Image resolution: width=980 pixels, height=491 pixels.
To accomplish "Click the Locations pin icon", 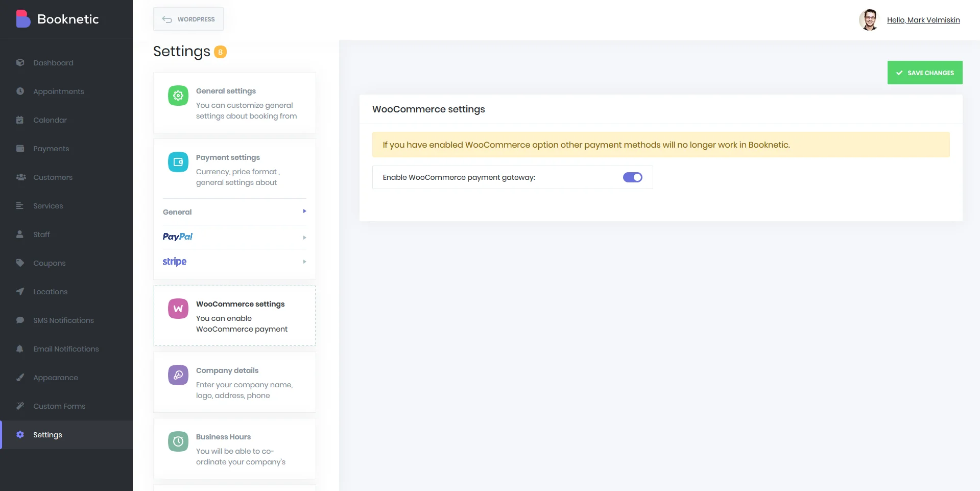I will point(20,291).
